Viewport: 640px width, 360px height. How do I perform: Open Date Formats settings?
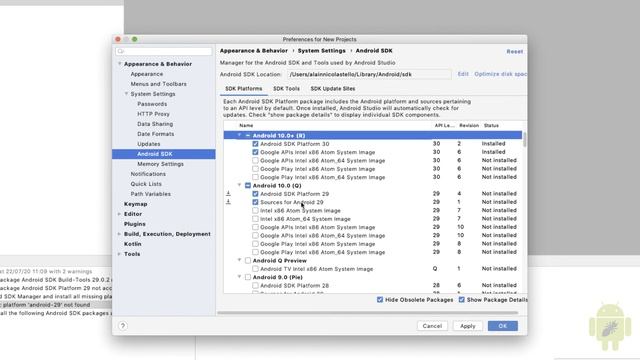(x=156, y=134)
